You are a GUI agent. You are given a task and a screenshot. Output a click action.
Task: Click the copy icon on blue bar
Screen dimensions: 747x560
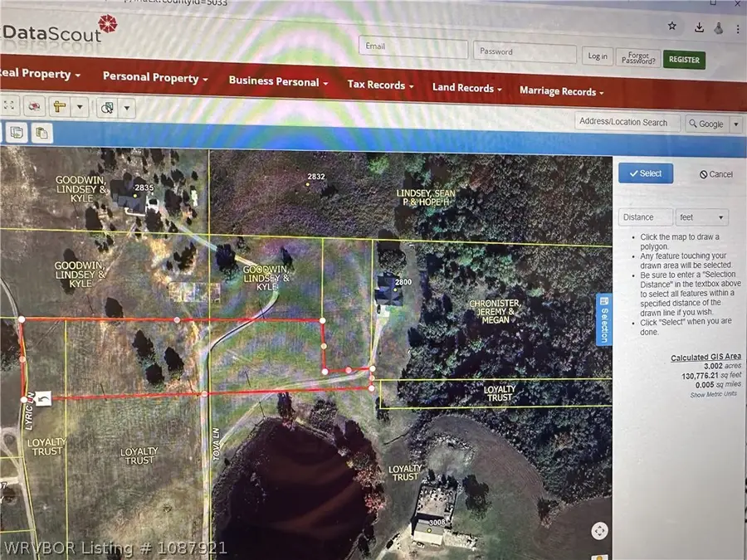(x=17, y=132)
